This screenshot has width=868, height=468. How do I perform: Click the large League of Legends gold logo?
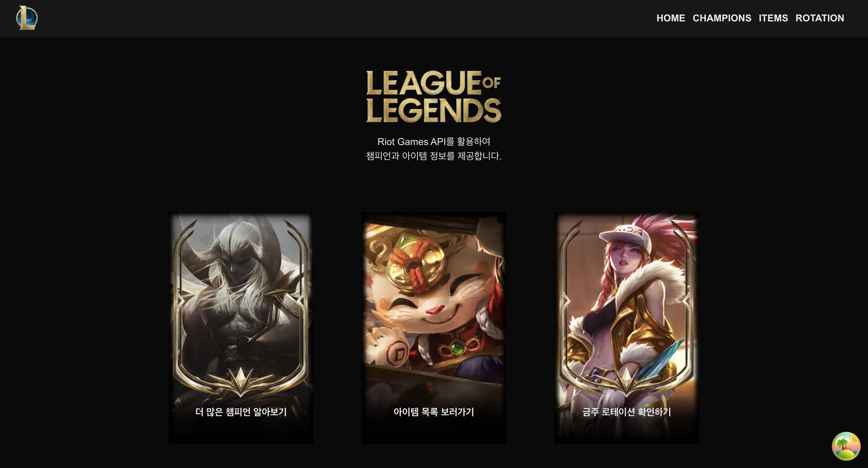(x=434, y=96)
